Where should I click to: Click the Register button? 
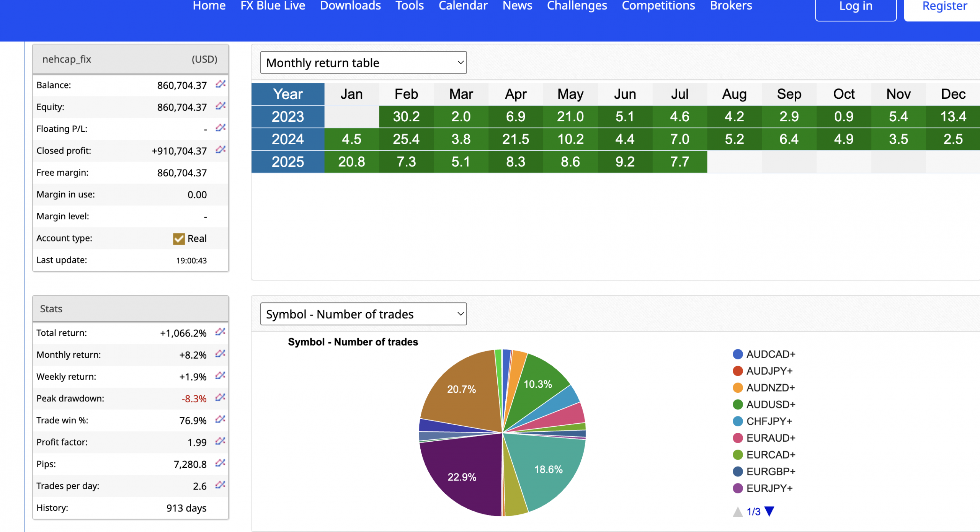[944, 7]
